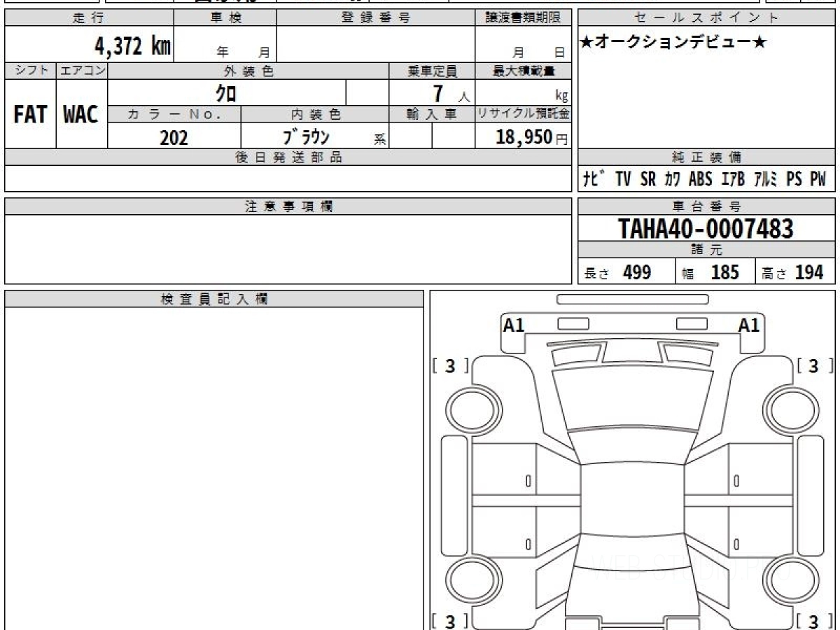840x630 pixels.
Task: Click the カワ leather equipment code
Action: 673,179
